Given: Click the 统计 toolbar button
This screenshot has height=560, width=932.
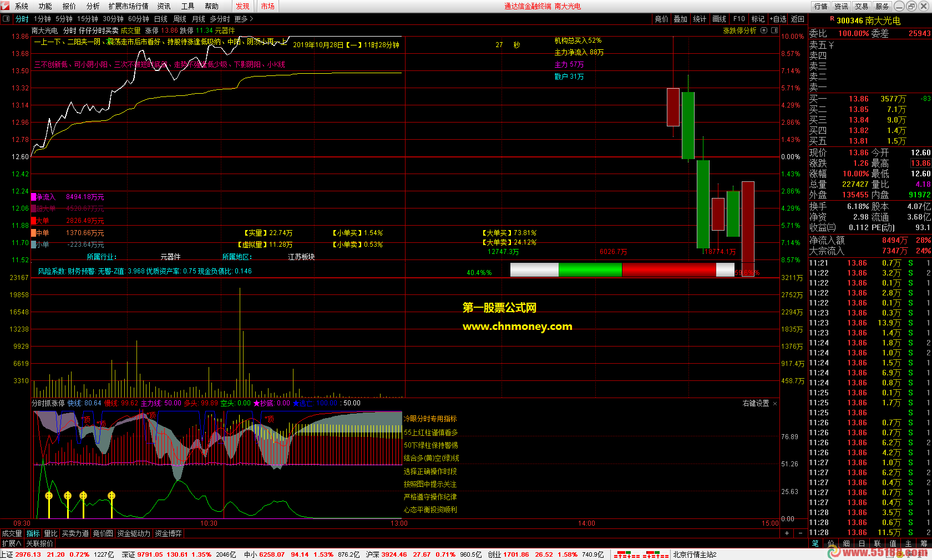Looking at the screenshot, I should (700, 19).
